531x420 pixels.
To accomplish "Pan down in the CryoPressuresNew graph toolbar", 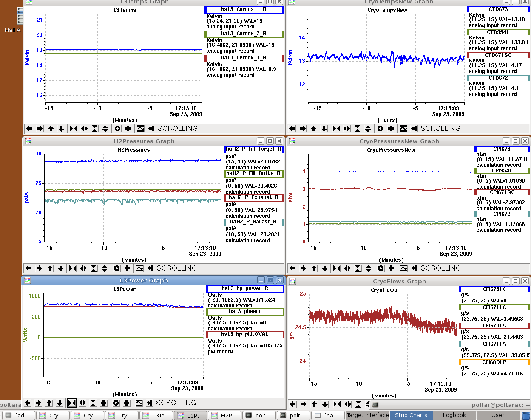I will (x=324, y=268).
